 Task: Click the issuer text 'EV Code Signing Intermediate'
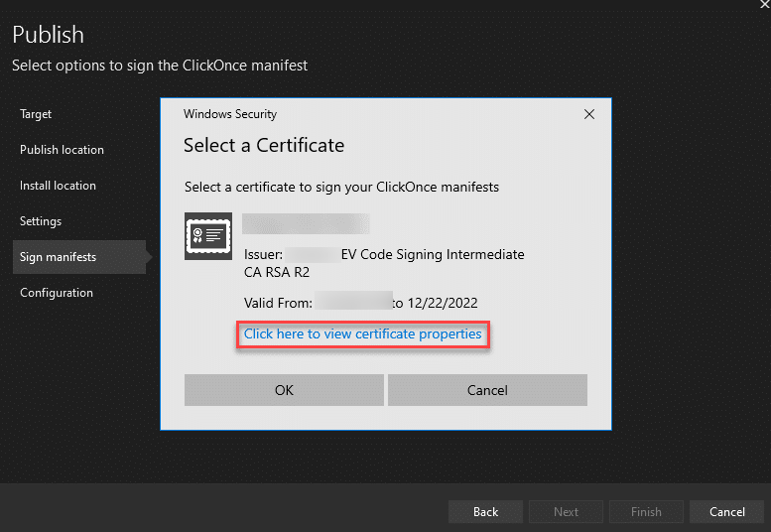tap(433, 254)
